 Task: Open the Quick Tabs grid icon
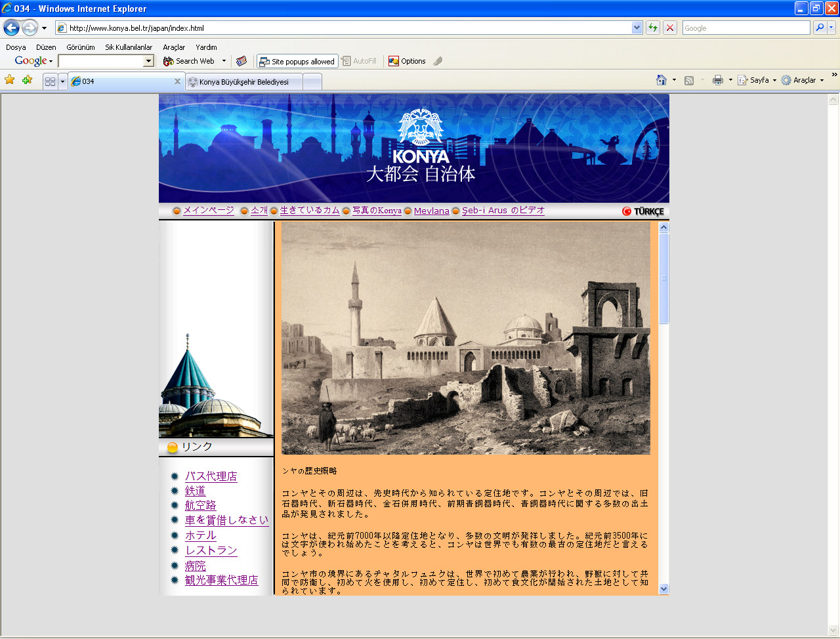50,81
